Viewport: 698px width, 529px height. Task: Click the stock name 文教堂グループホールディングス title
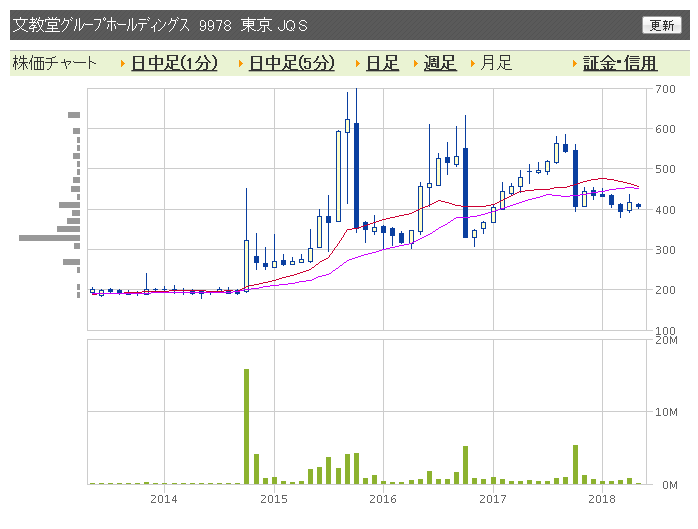(x=101, y=25)
